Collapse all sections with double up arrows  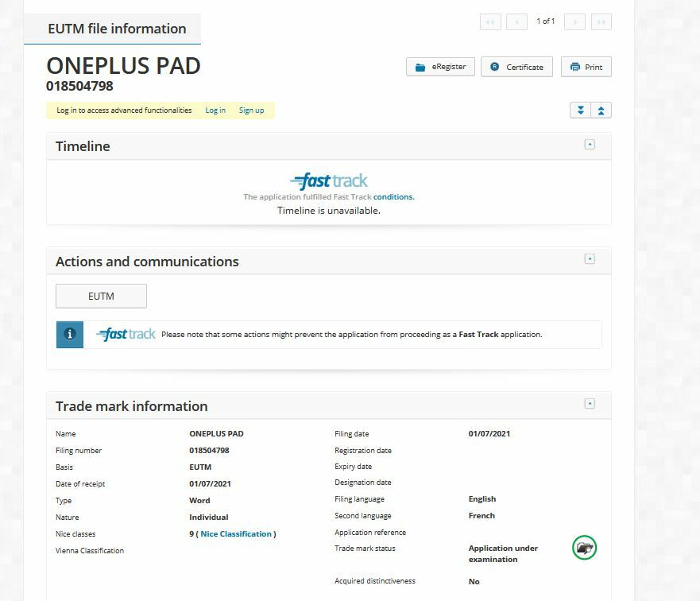tap(601, 111)
